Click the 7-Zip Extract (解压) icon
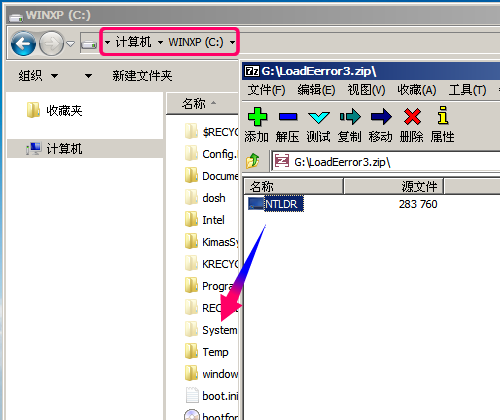Screen dimensions: 500x420 [x=288, y=117]
